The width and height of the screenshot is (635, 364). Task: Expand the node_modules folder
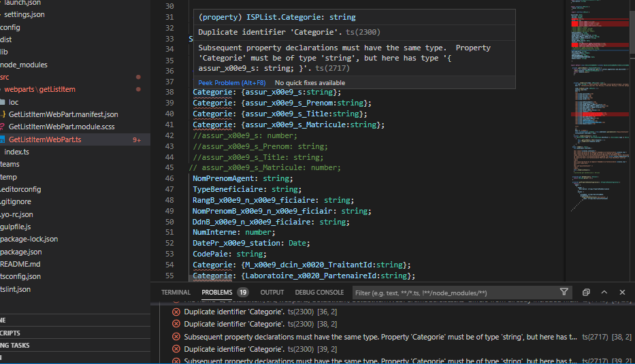coord(24,65)
